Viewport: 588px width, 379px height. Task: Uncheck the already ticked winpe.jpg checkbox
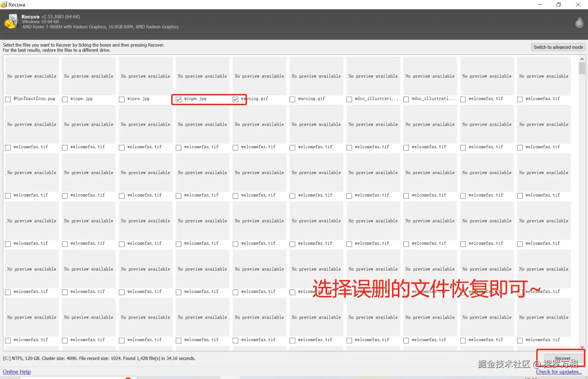pos(178,99)
